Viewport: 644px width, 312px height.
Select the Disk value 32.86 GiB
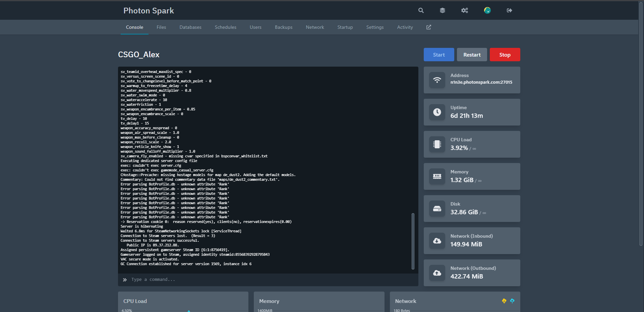pos(464,212)
